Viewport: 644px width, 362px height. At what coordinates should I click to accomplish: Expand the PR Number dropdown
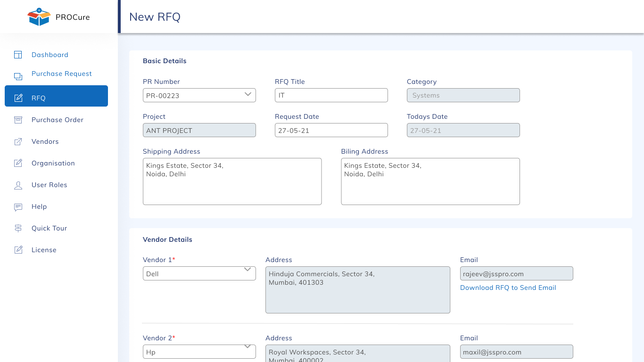click(248, 95)
